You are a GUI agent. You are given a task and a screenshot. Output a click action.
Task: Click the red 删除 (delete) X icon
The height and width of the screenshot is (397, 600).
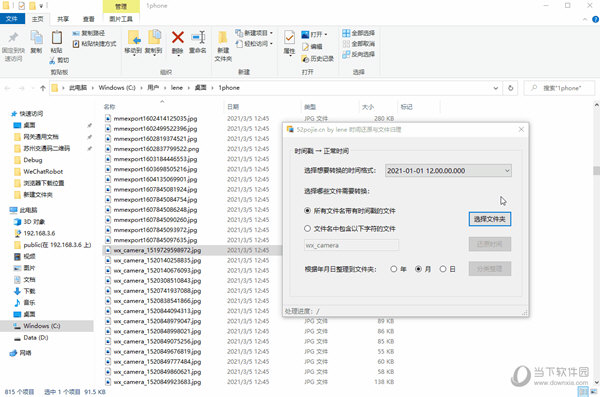(178, 38)
